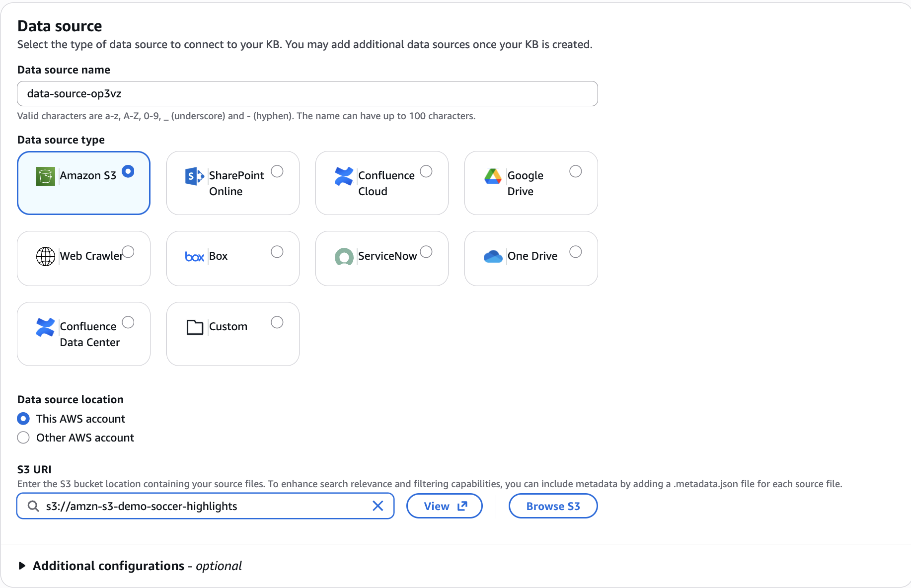Viewport: 911px width, 588px height.
Task: Click the Custom folder icon
Action: [x=195, y=327]
